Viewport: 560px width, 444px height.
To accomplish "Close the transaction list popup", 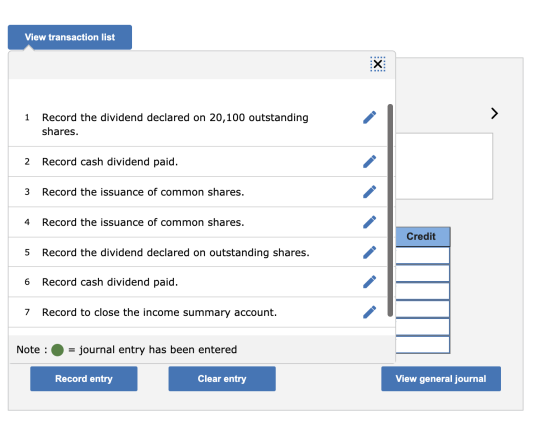I will coord(378,64).
